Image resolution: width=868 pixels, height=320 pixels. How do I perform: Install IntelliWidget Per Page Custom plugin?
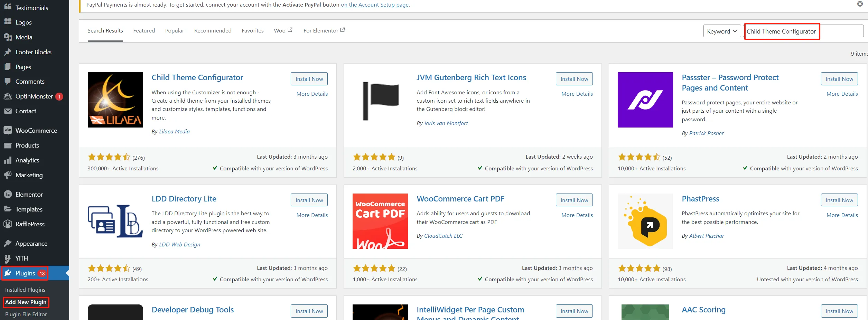tap(574, 311)
